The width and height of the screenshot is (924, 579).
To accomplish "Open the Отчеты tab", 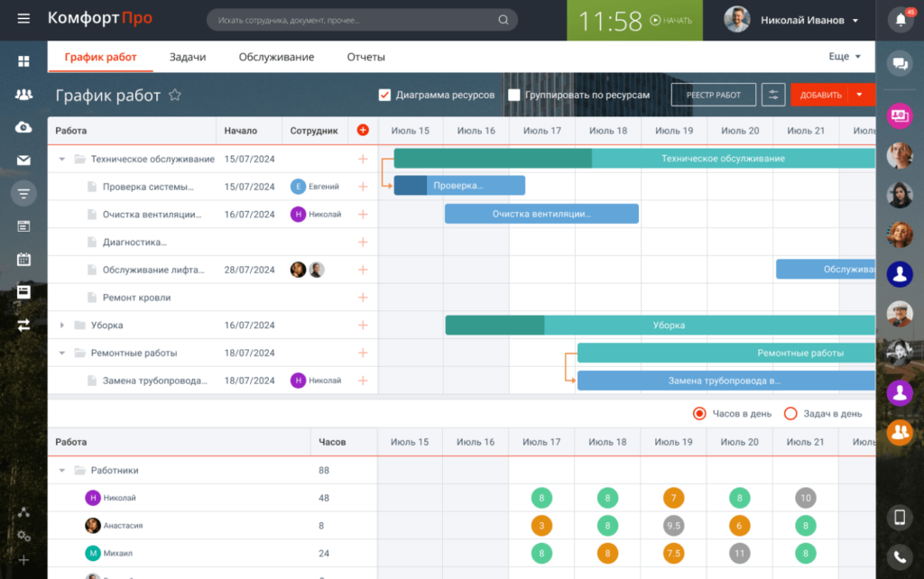I will (x=365, y=57).
